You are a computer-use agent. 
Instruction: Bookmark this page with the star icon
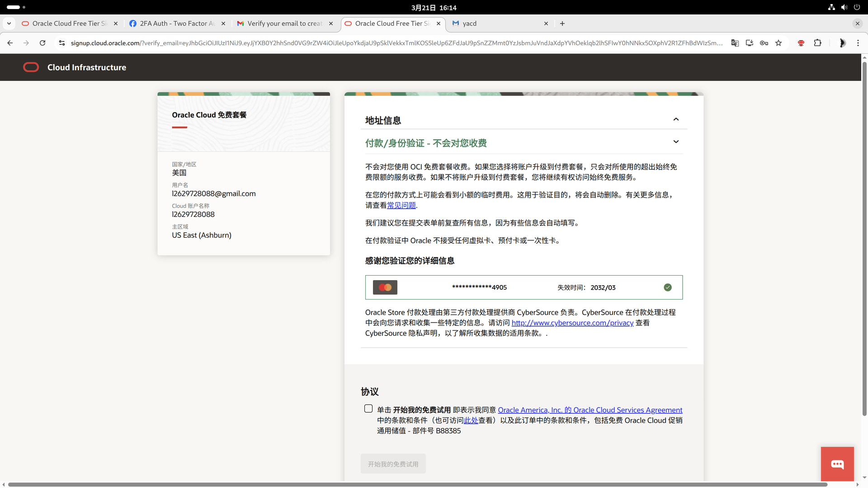coord(778,43)
